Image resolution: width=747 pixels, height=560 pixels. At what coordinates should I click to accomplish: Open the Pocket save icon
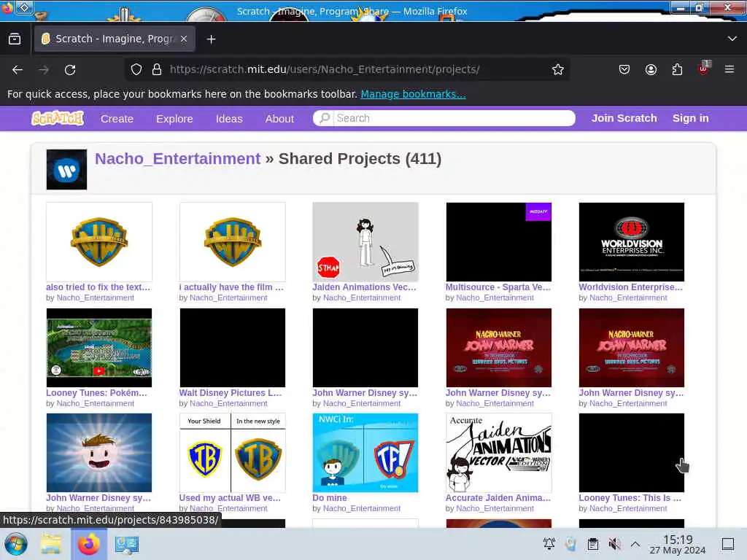click(x=624, y=69)
